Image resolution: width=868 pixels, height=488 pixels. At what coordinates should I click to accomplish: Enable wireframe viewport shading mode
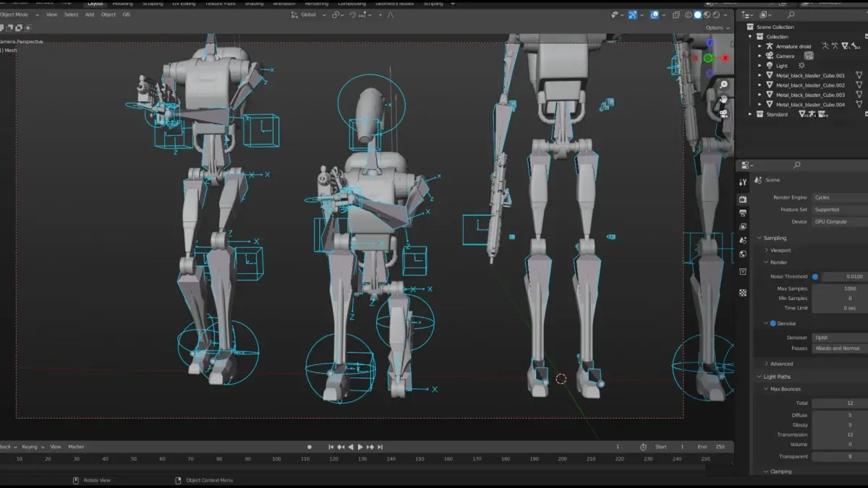click(x=688, y=14)
